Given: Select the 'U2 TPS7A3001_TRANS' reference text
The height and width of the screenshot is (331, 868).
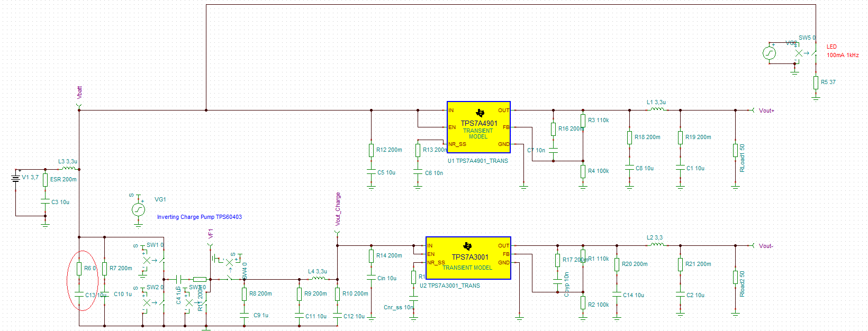Looking at the screenshot, I should tap(450, 286).
